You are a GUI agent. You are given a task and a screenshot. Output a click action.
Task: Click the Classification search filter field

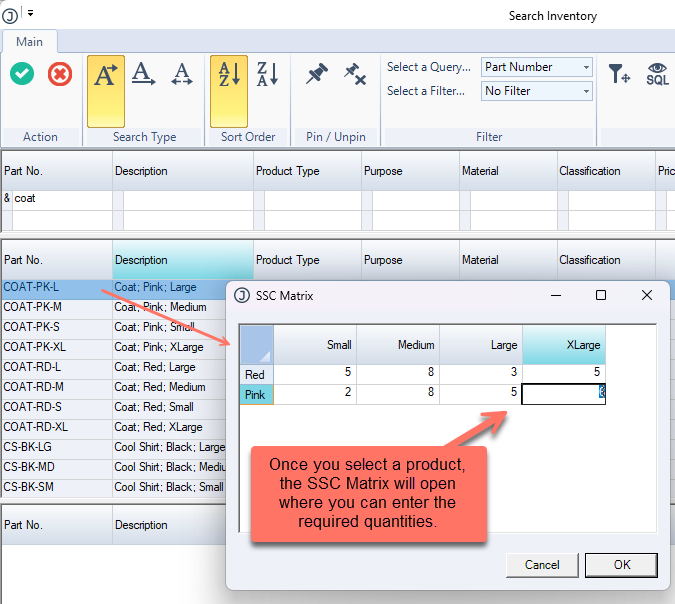[x=612, y=201]
